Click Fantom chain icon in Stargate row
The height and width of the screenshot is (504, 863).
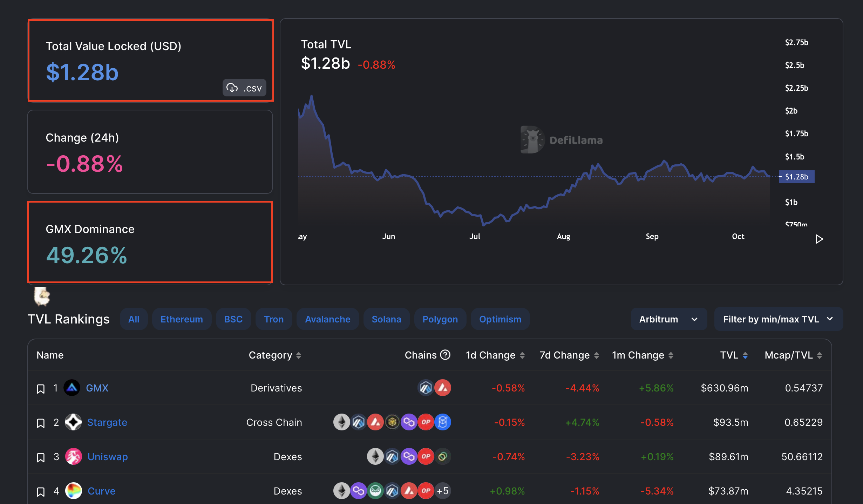[443, 422]
